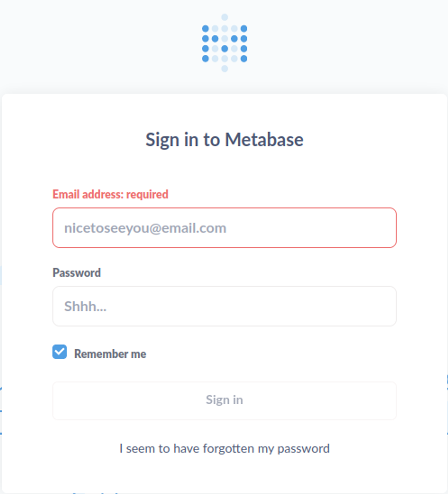
Task: Open the forgotten password link
Action: click(224, 449)
